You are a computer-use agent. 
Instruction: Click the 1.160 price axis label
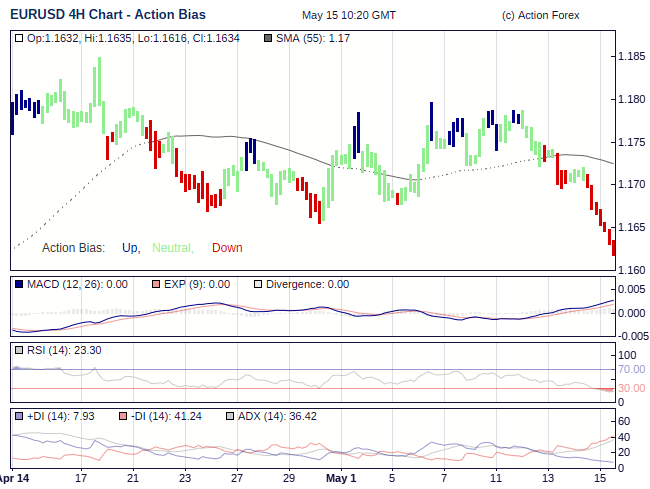pos(631,270)
